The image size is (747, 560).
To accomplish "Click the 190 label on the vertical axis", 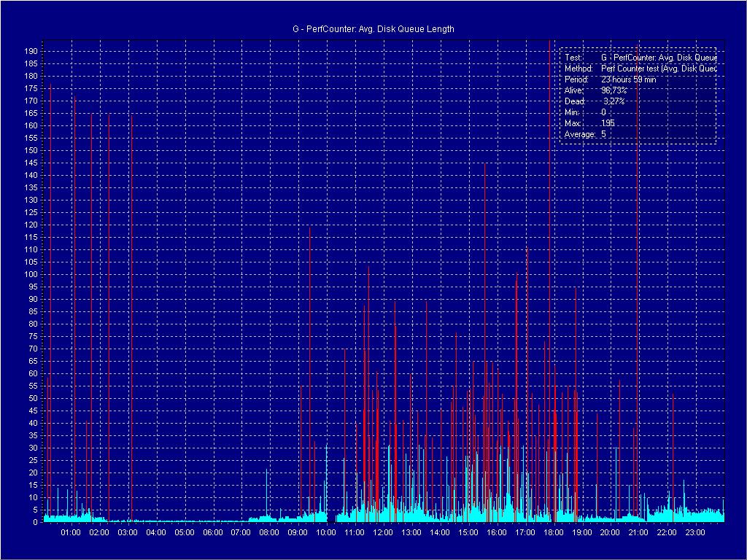I will tap(31, 51).
